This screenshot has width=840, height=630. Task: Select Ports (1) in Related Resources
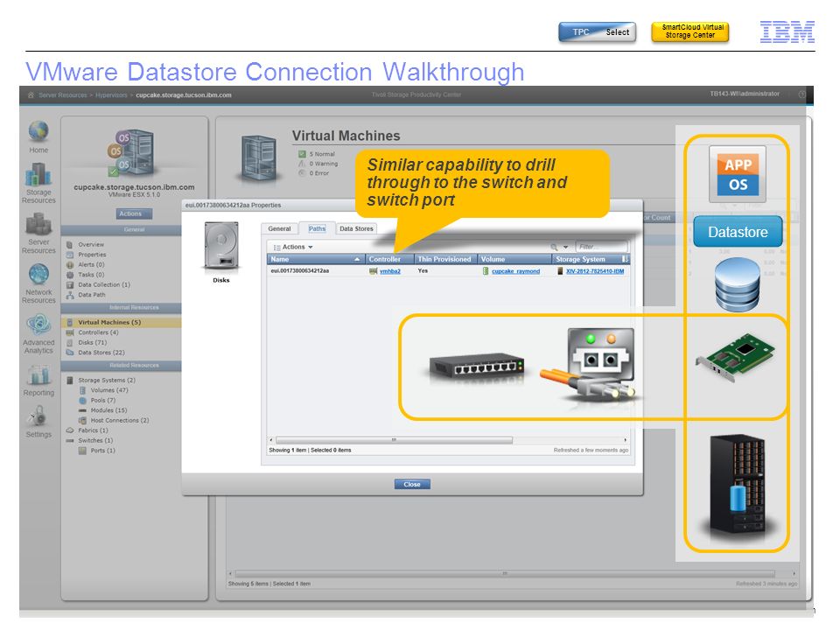[103, 451]
